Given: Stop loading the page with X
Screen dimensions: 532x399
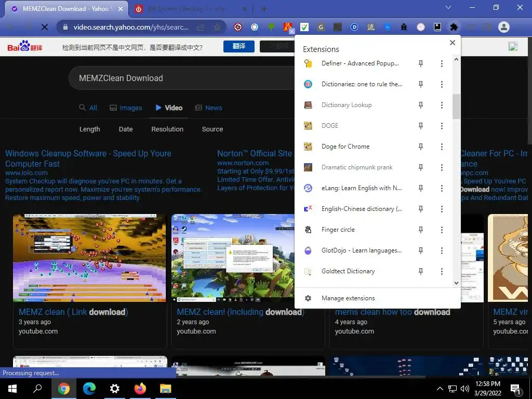Looking at the screenshot, I should pos(45,27).
